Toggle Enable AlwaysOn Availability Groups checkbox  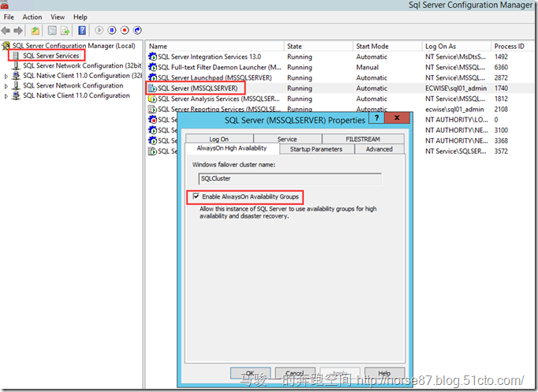196,196
